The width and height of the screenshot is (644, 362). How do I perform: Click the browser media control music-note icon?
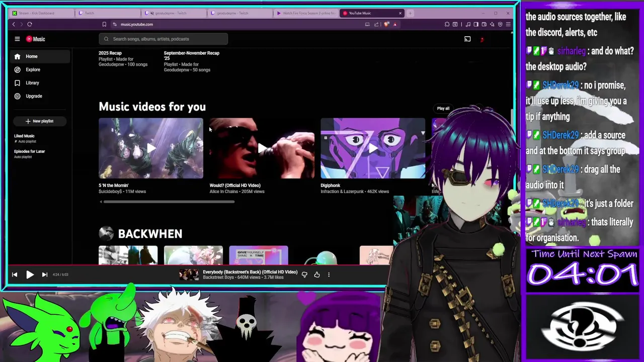coord(468,24)
